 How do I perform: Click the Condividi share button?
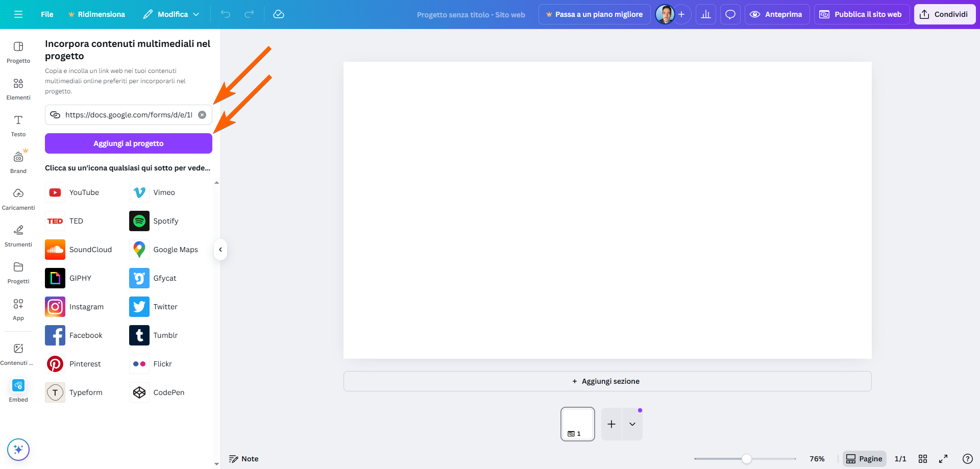pyautogui.click(x=944, y=14)
